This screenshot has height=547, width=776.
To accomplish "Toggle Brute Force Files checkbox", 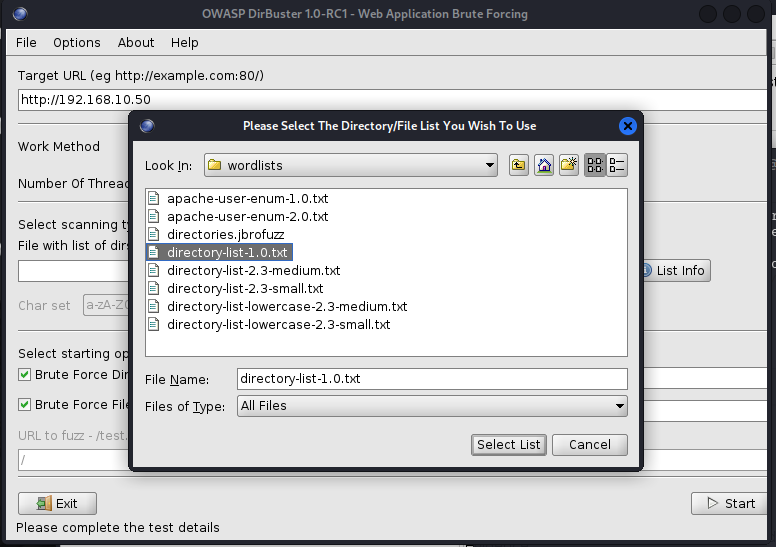I will tap(24, 405).
